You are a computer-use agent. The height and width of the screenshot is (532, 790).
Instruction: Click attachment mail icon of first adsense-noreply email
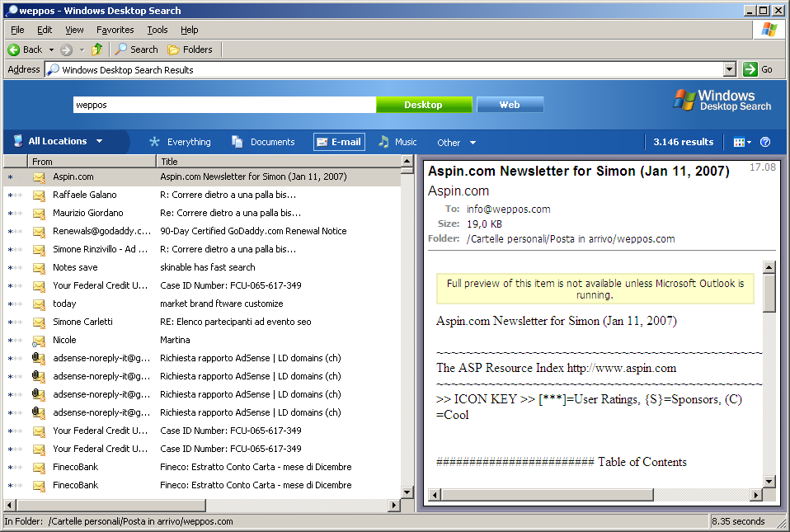tap(39, 358)
